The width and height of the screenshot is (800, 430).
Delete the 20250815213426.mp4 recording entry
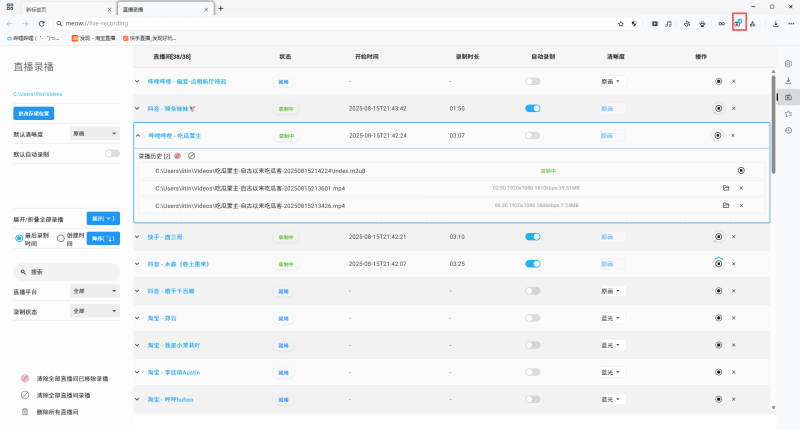741,205
